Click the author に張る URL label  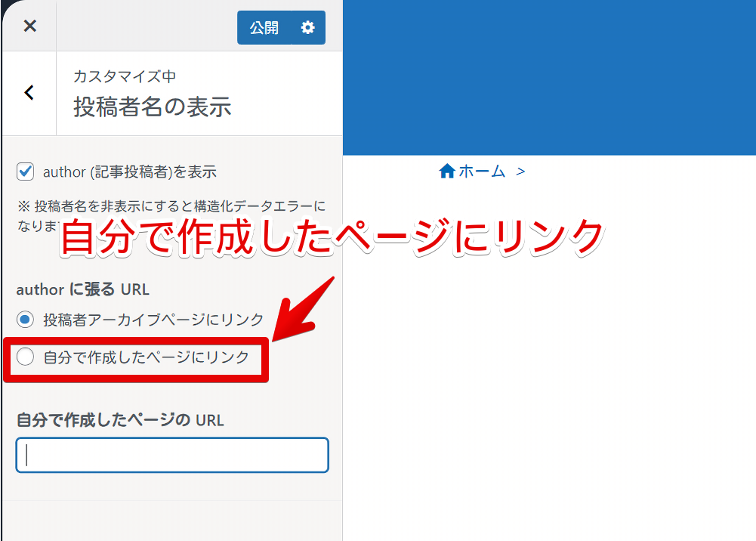[82, 289]
